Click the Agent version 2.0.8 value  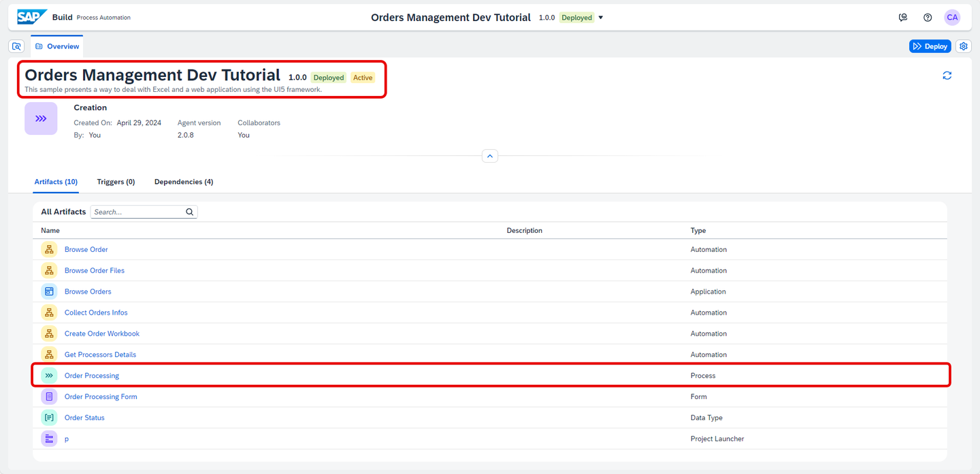186,136
